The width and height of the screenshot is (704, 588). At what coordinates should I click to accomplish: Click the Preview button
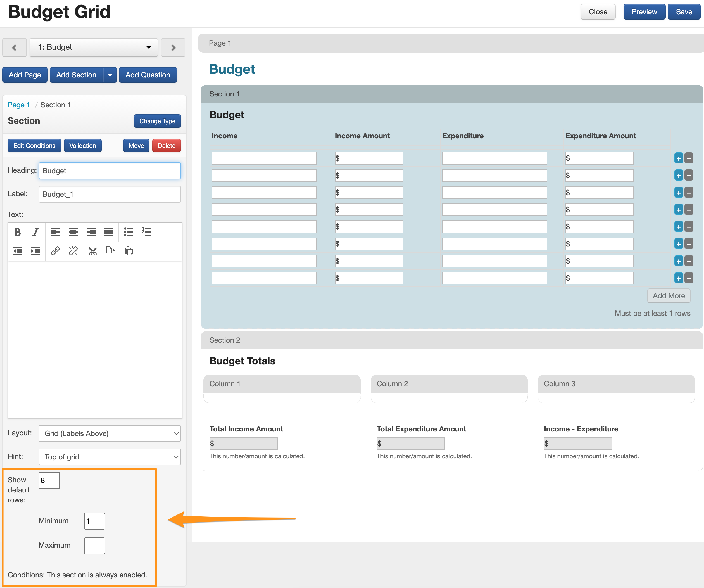[x=644, y=12]
